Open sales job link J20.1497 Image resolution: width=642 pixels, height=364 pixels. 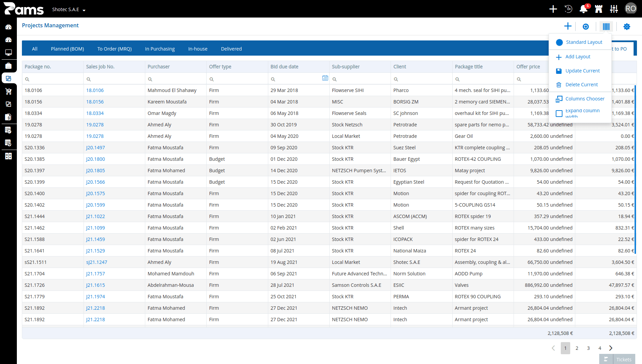[95, 148]
